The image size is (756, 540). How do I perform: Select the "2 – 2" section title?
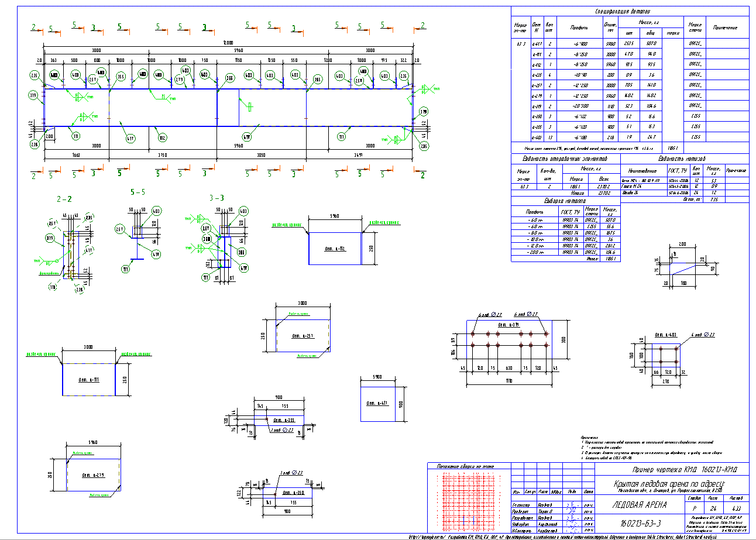click(x=65, y=199)
